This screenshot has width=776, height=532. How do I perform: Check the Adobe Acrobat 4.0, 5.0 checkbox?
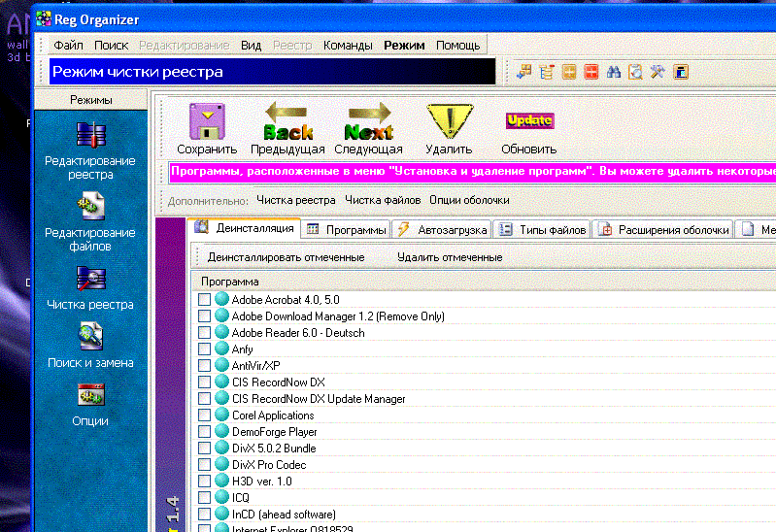(x=204, y=299)
